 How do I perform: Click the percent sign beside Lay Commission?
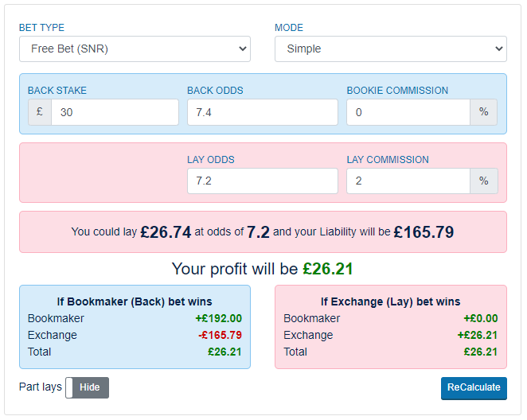tap(484, 181)
